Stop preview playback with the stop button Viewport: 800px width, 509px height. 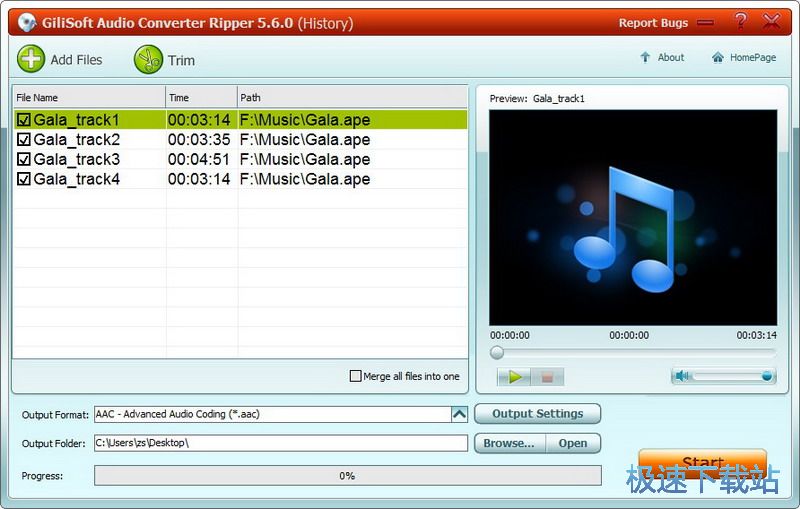coord(547,377)
